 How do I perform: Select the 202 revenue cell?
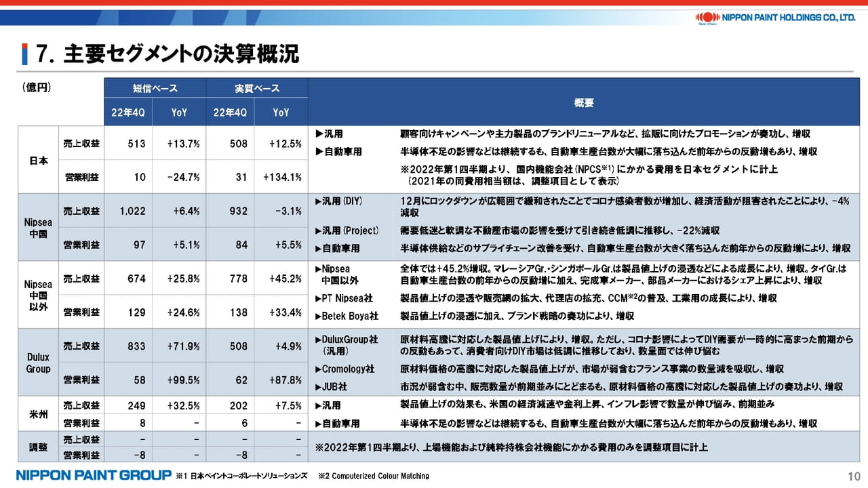230,405
